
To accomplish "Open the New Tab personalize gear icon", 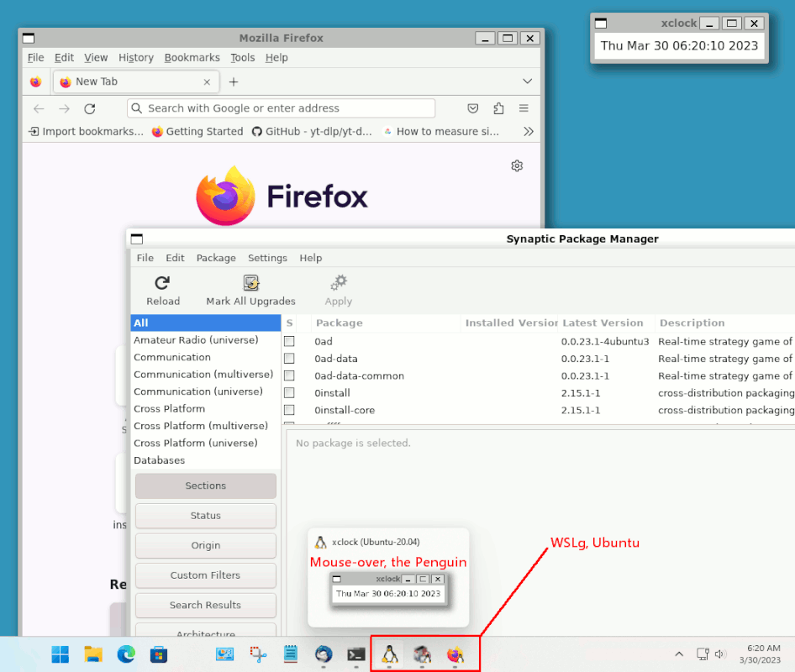I will [517, 165].
